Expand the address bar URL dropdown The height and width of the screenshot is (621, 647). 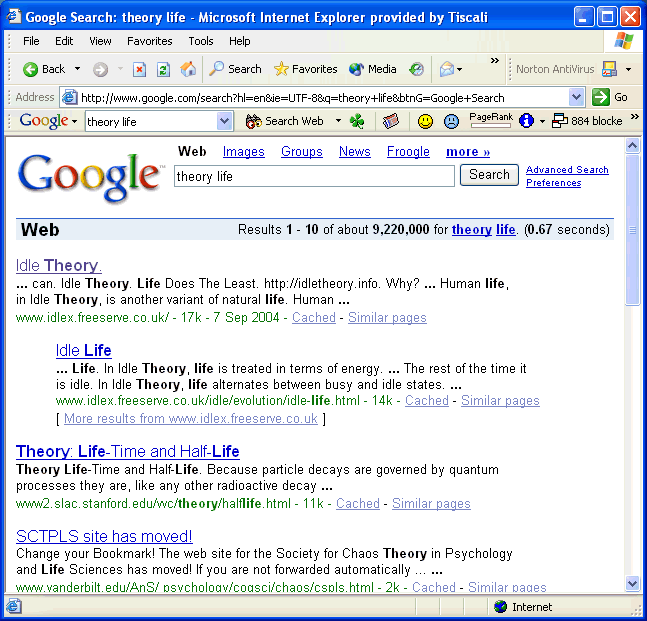coord(576,97)
